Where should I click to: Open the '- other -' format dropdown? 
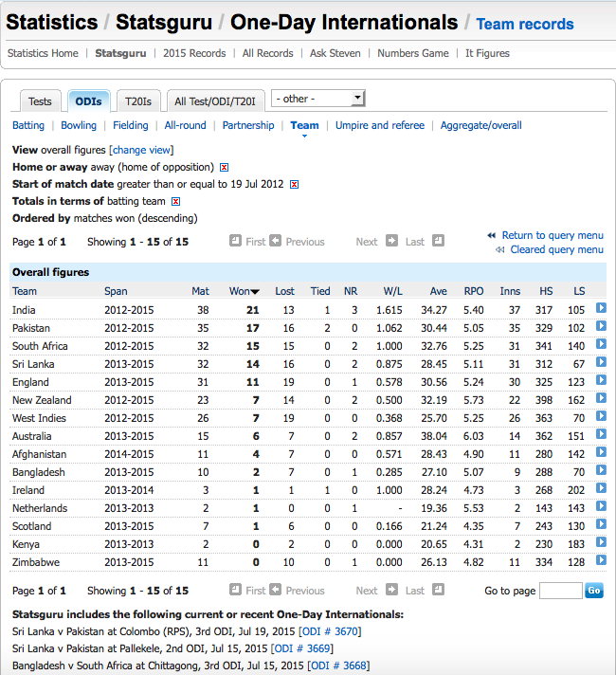click(318, 99)
